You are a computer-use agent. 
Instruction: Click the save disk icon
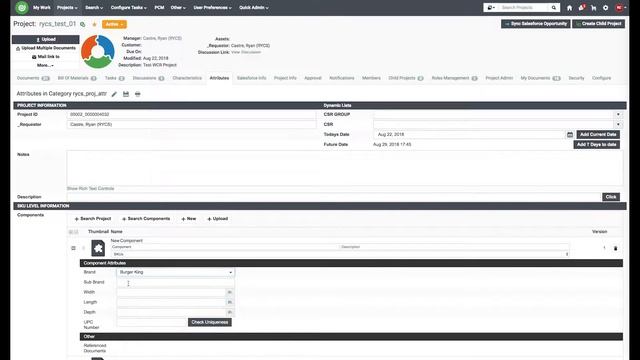coord(126,94)
